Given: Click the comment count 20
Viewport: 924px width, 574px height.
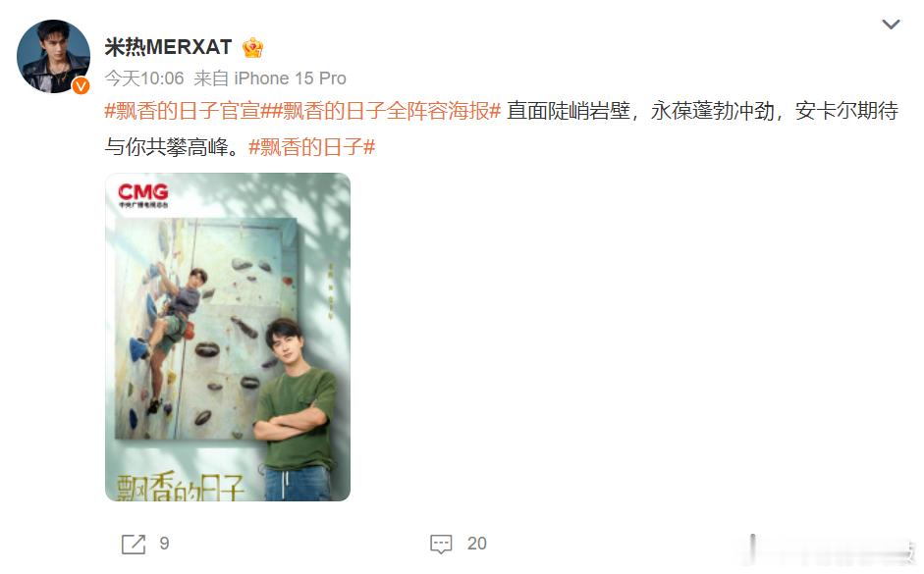Looking at the screenshot, I should click(x=477, y=544).
